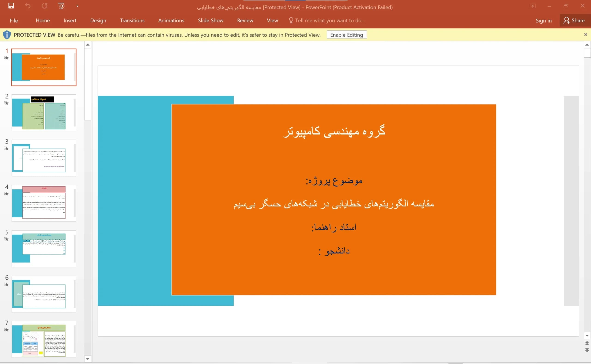The height and width of the screenshot is (364, 591).
Task: Click the Tell me lightbulb icon
Action: click(291, 21)
